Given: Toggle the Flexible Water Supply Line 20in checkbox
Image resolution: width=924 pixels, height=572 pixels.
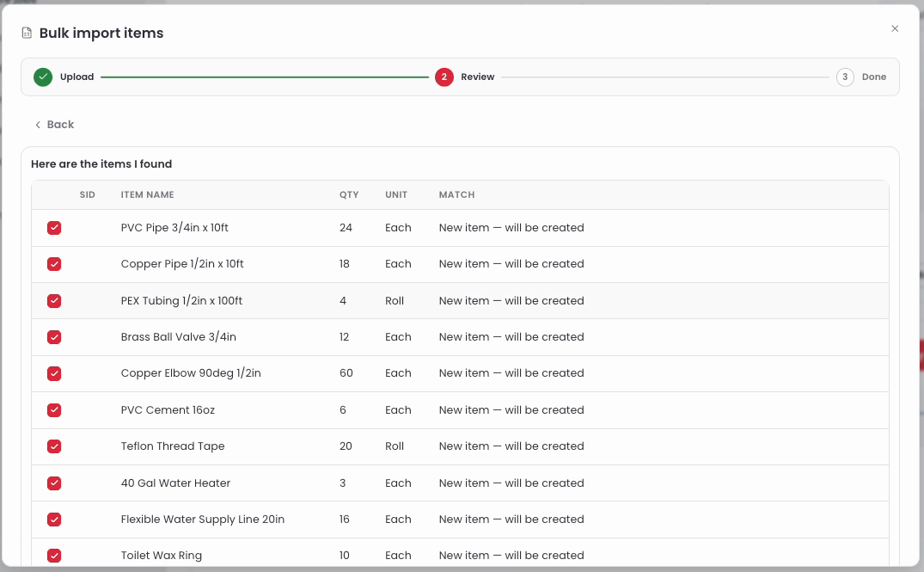Looking at the screenshot, I should point(54,520).
